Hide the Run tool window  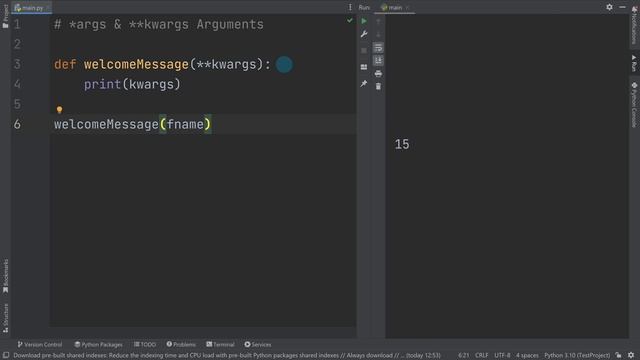click(x=622, y=7)
